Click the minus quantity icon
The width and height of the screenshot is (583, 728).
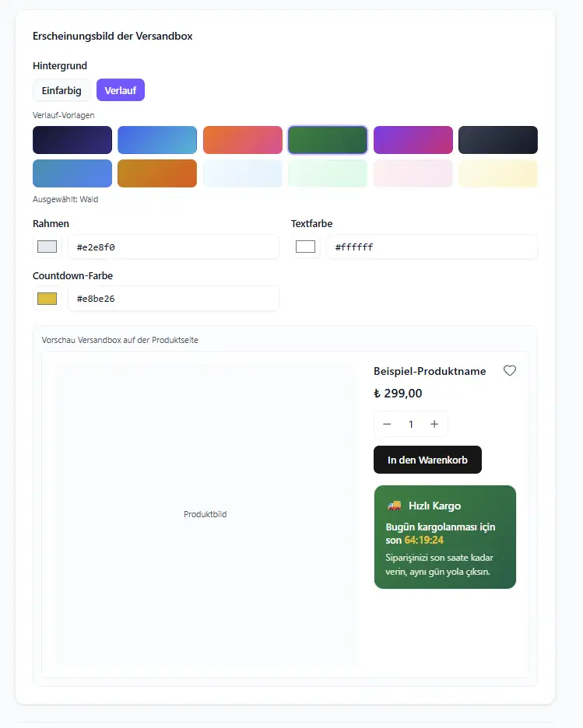click(387, 424)
